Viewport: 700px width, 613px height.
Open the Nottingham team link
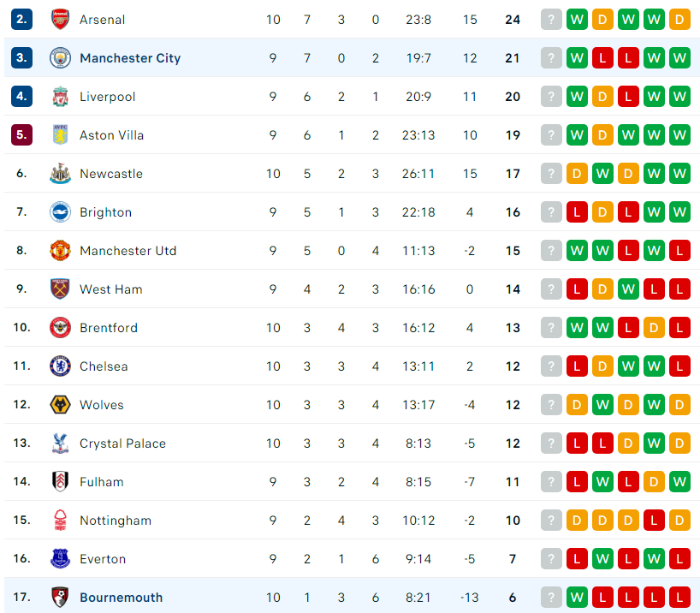point(116,521)
